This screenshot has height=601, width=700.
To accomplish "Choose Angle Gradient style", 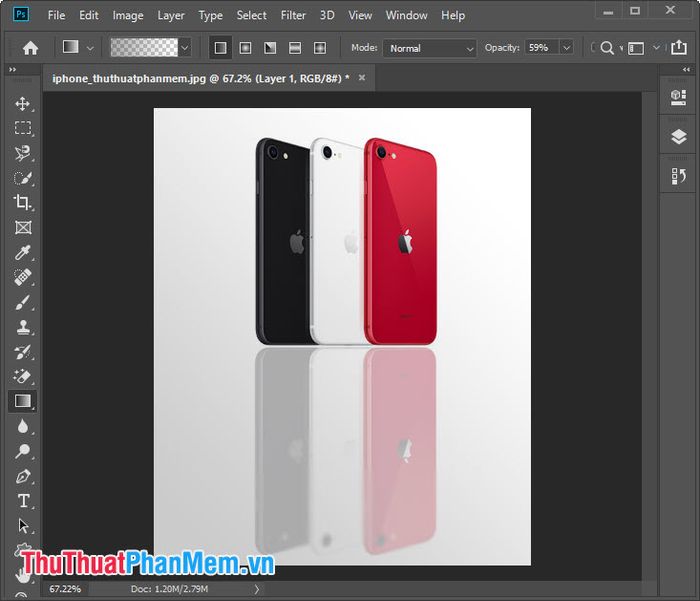I will [x=270, y=48].
